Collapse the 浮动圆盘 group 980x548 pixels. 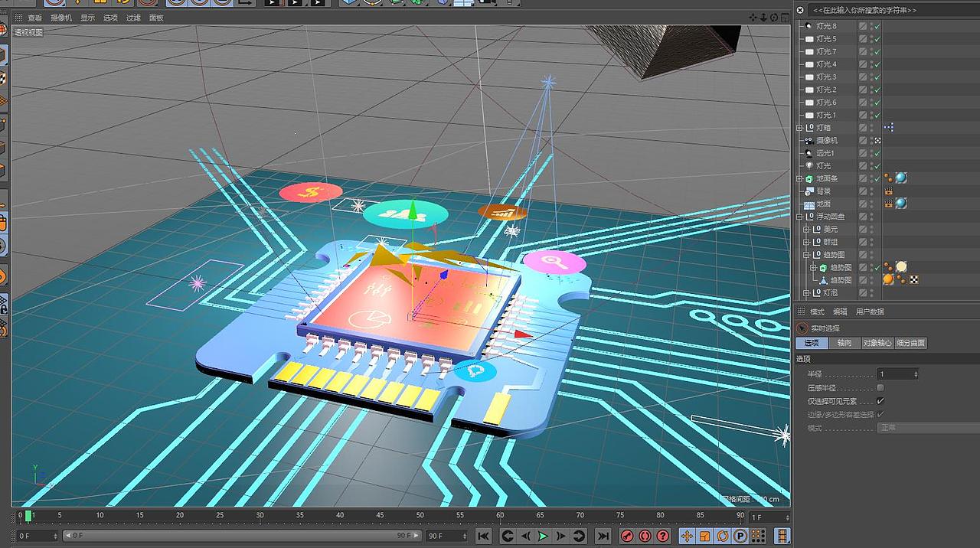[x=800, y=217]
